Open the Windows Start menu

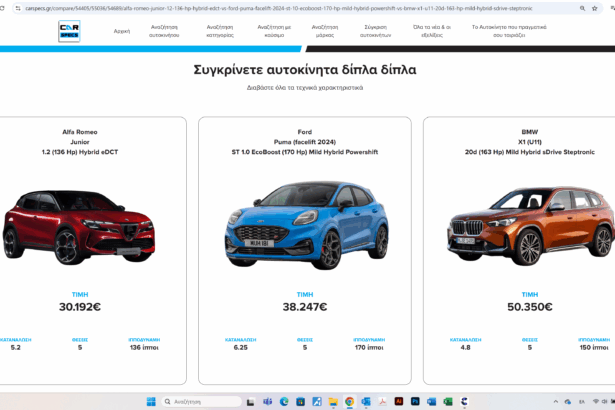click(151, 401)
